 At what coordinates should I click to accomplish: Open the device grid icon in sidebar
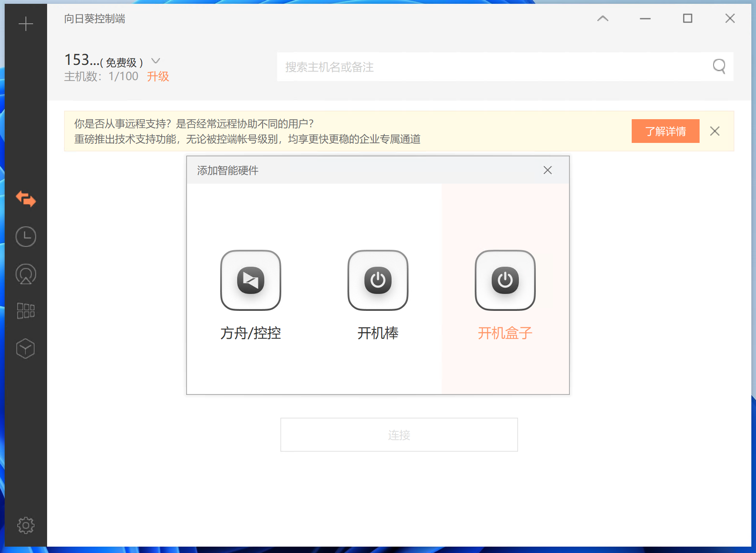click(26, 311)
